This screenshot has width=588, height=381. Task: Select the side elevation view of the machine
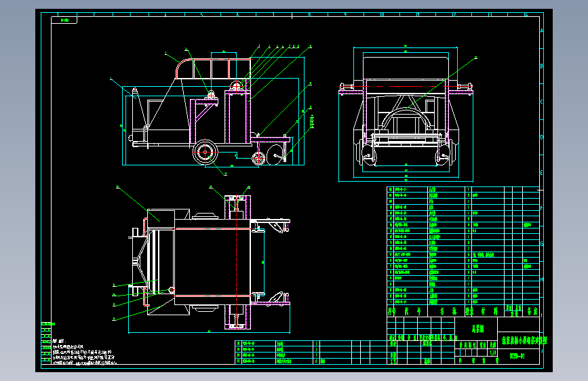pyautogui.click(x=213, y=110)
